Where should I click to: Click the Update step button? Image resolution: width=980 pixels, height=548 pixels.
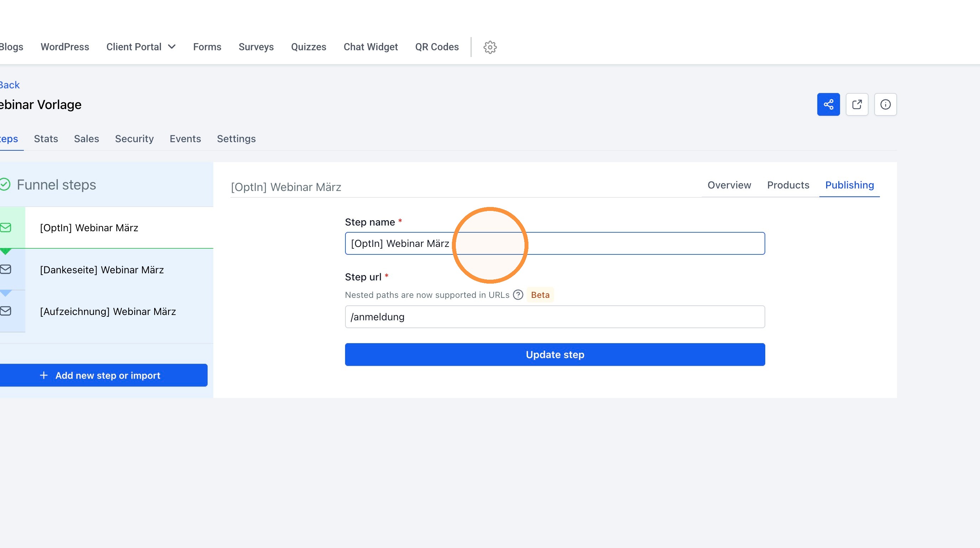pos(555,355)
